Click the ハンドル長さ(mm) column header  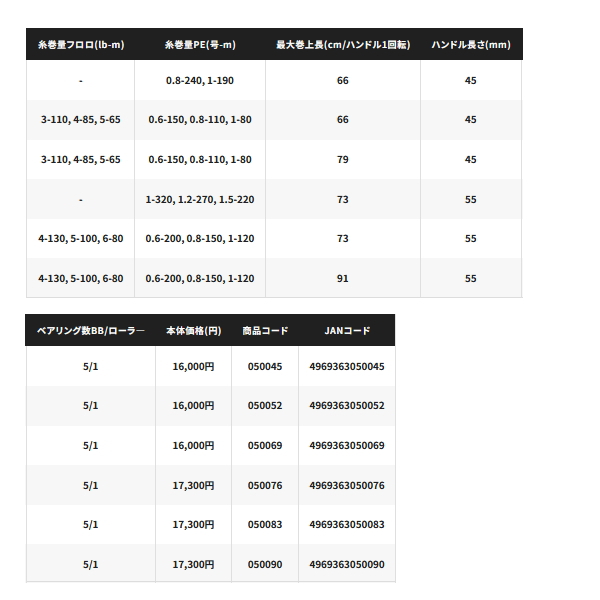click(471, 45)
